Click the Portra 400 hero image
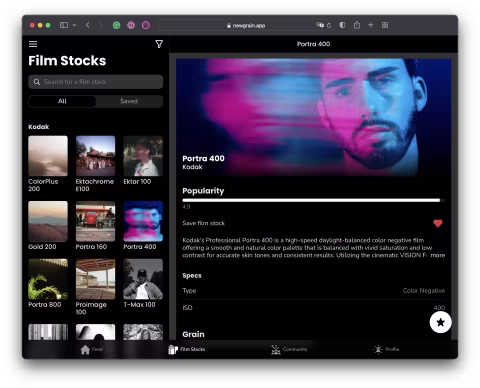 [x=313, y=117]
